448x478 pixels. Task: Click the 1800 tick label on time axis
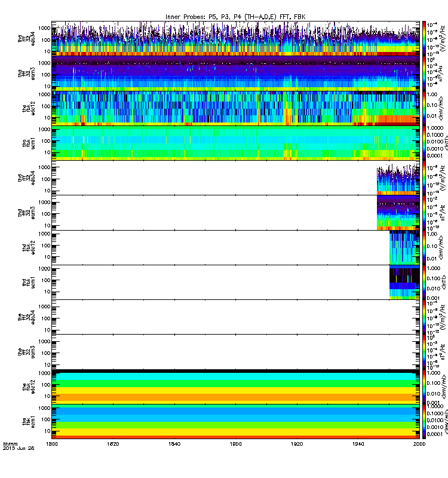pyautogui.click(x=52, y=444)
